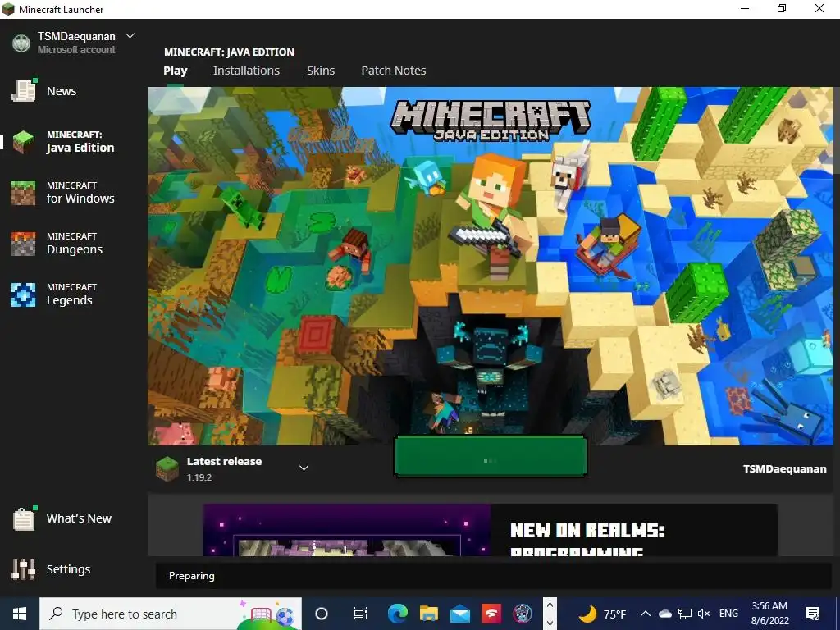This screenshot has height=630, width=840.
Task: Click the TSMDaequanan player name at right
Action: [x=785, y=468]
